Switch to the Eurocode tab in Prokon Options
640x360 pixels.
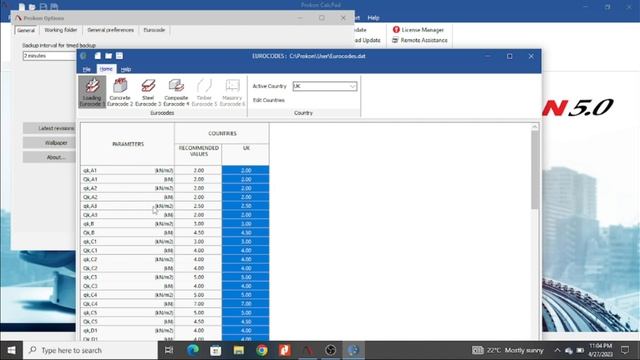(x=154, y=30)
